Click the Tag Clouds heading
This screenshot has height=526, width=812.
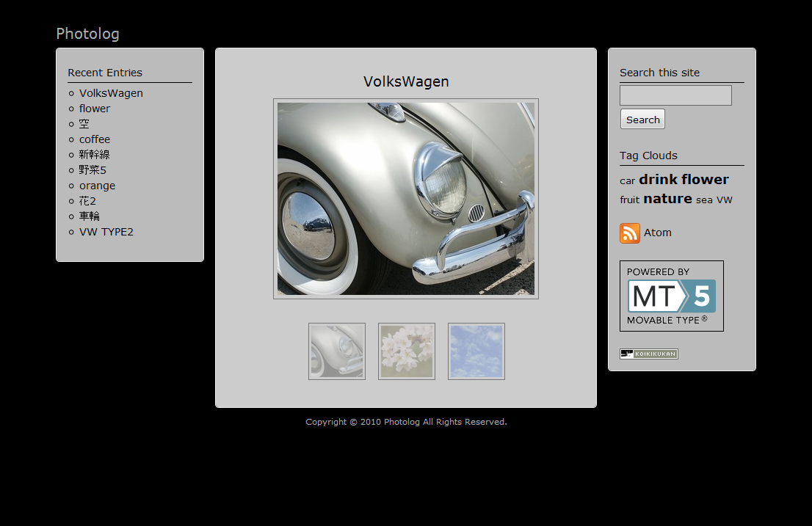pyautogui.click(x=648, y=156)
